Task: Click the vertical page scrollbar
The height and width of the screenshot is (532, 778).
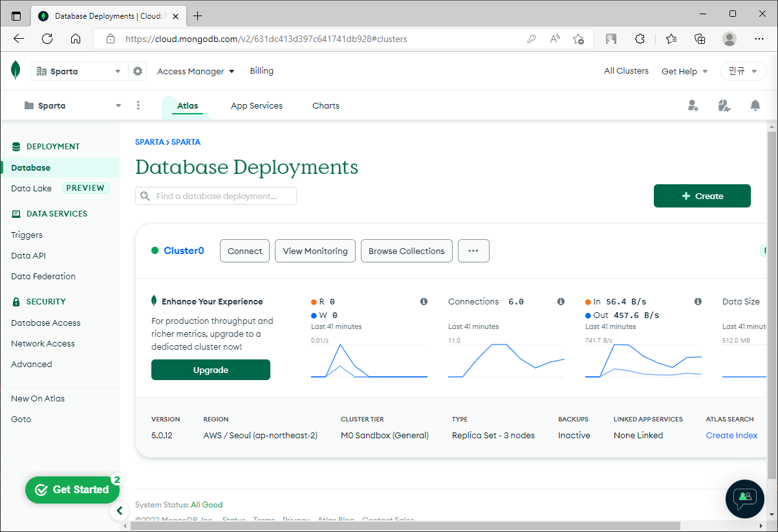Action: pos(772,305)
